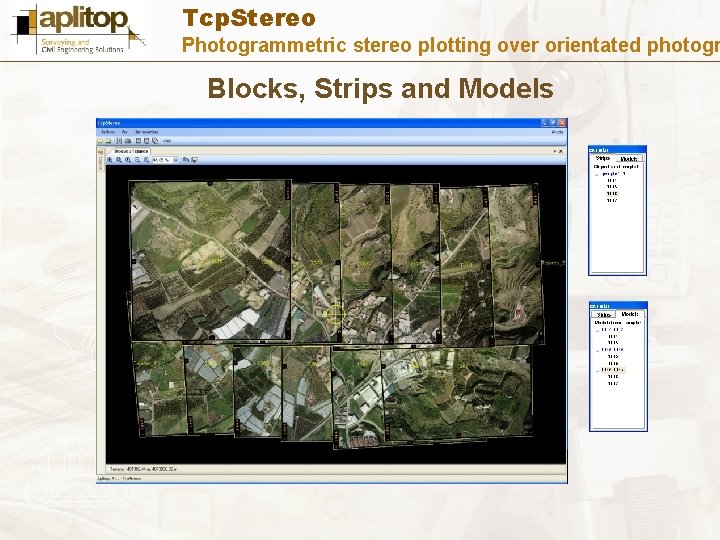Select Strips tab in the upper explorer panel
Viewport: 720px width, 540px height.
click(602, 158)
